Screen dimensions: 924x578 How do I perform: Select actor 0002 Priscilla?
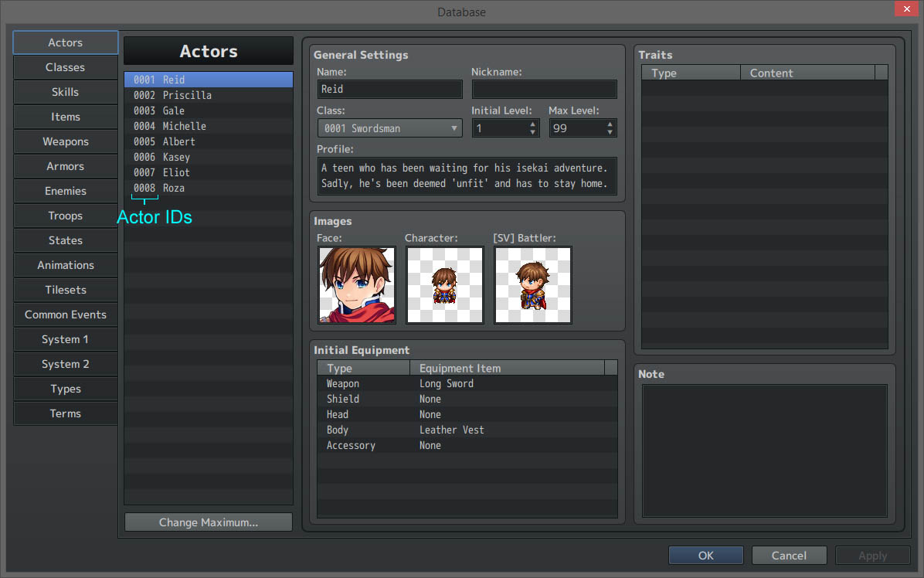tap(209, 95)
